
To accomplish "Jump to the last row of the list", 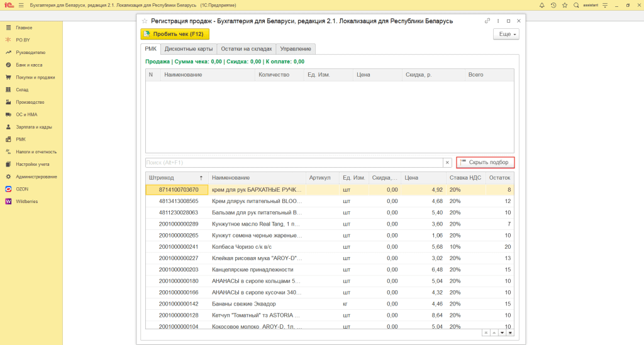I will pos(510,332).
